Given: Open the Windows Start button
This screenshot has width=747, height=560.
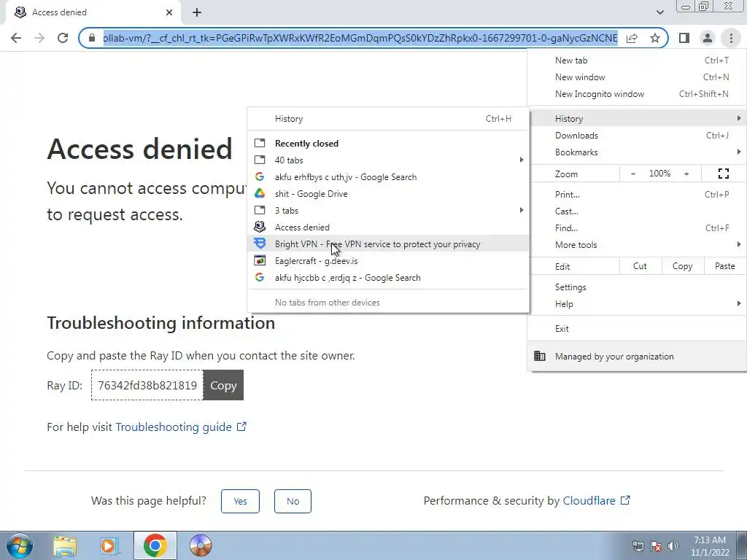Looking at the screenshot, I should point(20,545).
